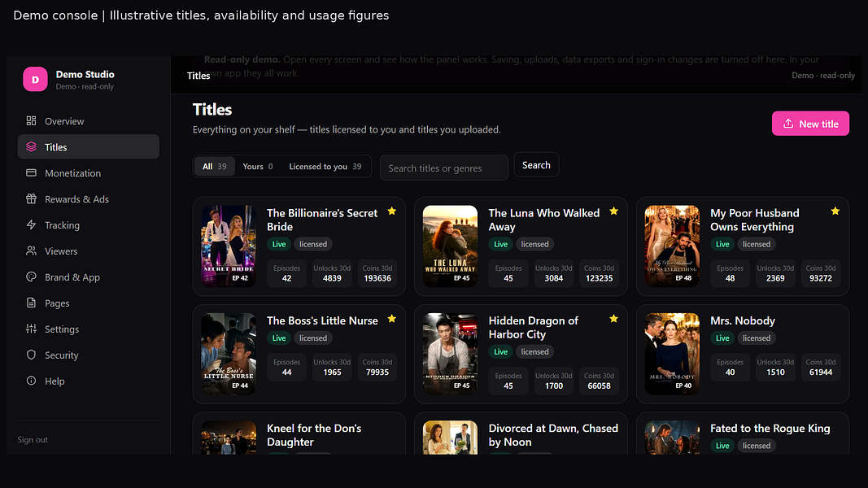Toggle star on The Billionaire's Secret Bride
868x488 pixels.
pyautogui.click(x=392, y=211)
